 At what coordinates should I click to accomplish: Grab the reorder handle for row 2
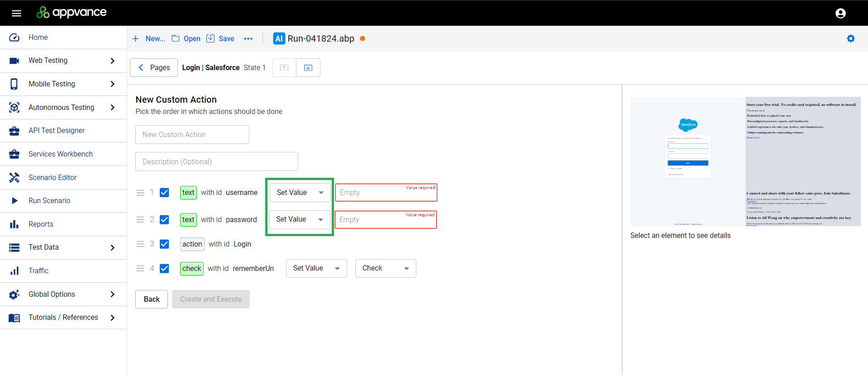[x=140, y=219]
